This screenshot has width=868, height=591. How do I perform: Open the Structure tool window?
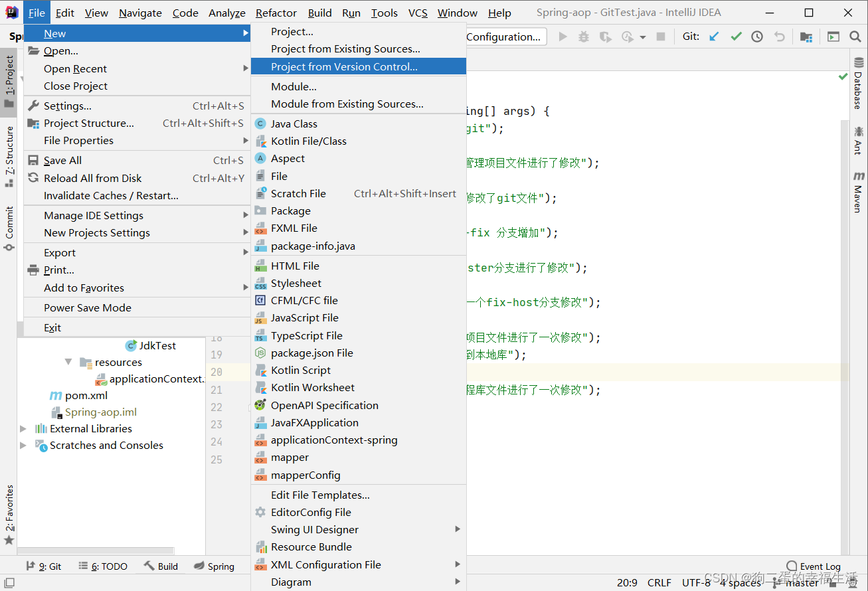[9, 157]
